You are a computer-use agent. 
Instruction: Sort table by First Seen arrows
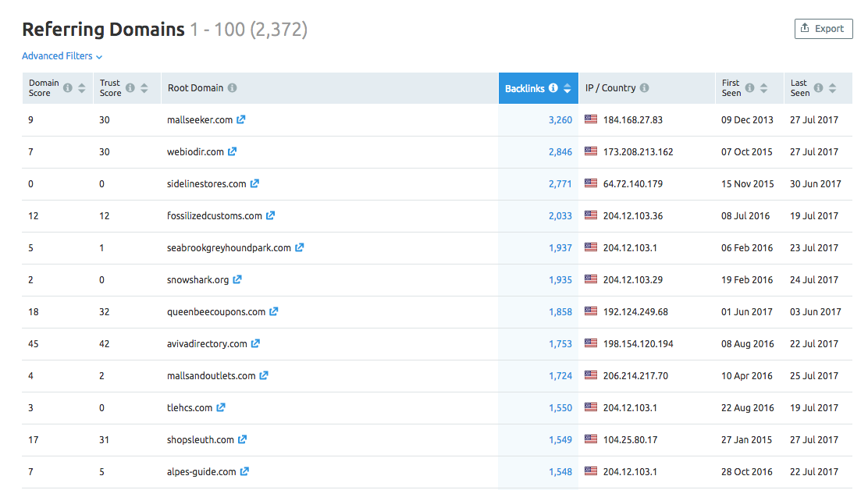(x=763, y=88)
